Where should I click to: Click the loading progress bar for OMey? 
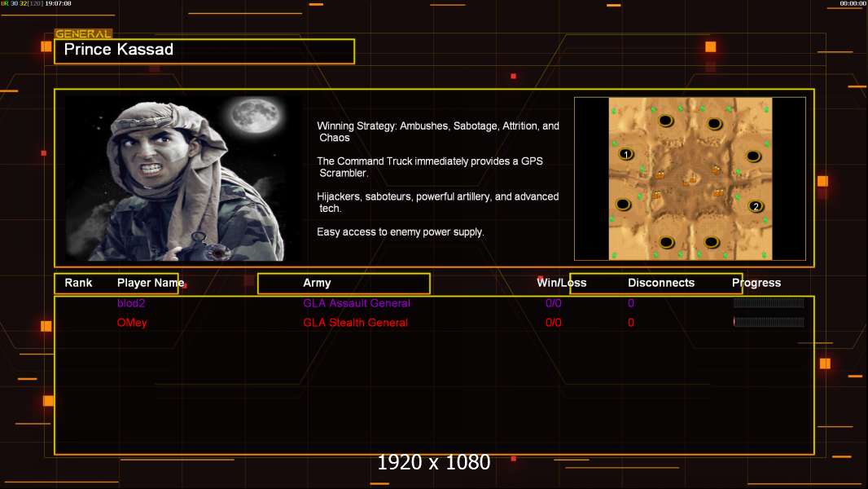(x=769, y=322)
